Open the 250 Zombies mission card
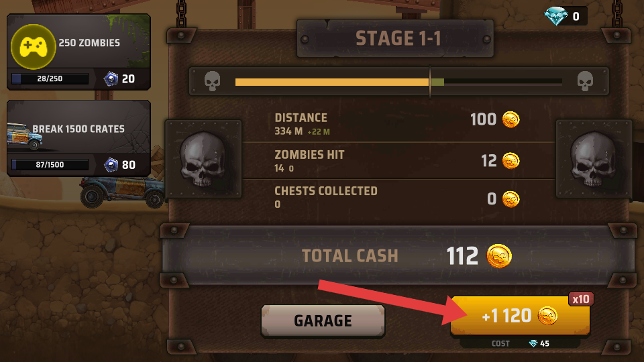 (79, 52)
